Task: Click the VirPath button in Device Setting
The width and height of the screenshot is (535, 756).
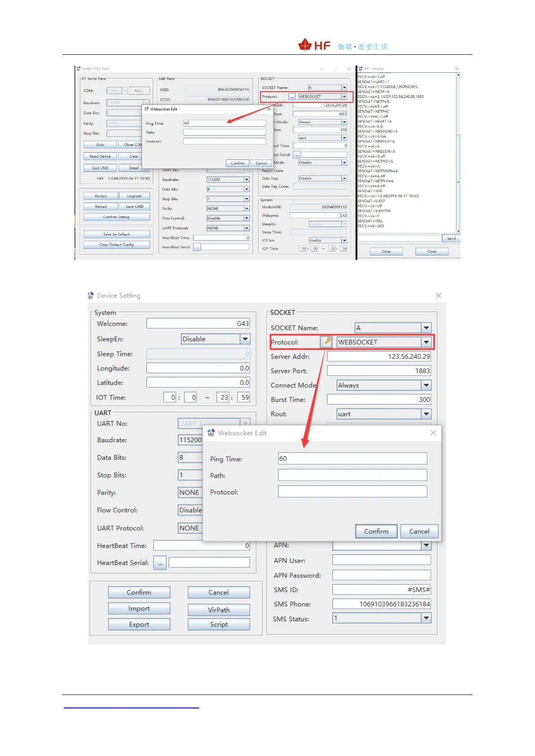Action: (219, 610)
